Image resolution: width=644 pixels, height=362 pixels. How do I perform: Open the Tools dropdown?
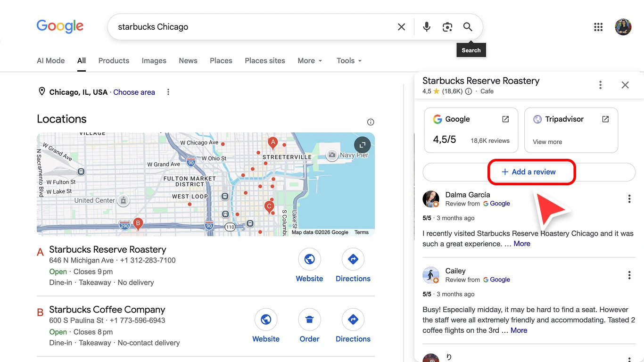[x=349, y=61]
